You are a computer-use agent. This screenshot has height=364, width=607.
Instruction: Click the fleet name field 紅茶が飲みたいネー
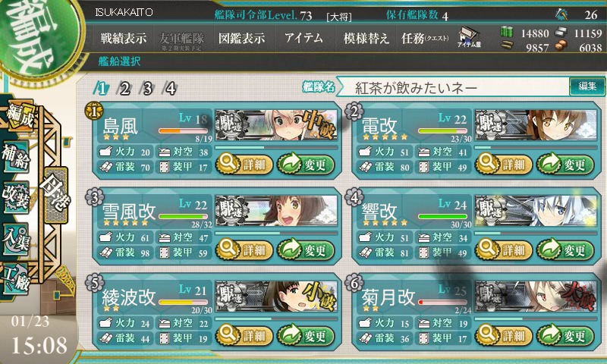(453, 87)
